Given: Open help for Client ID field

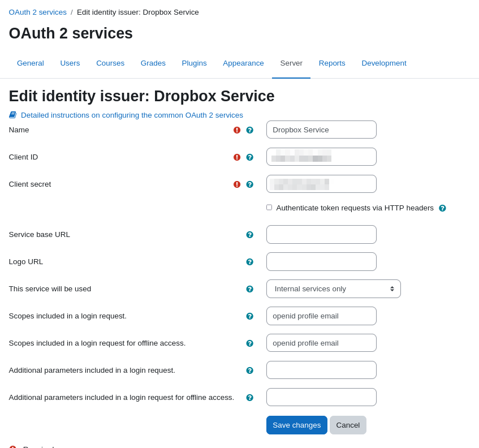Looking at the screenshot, I should [249, 157].
